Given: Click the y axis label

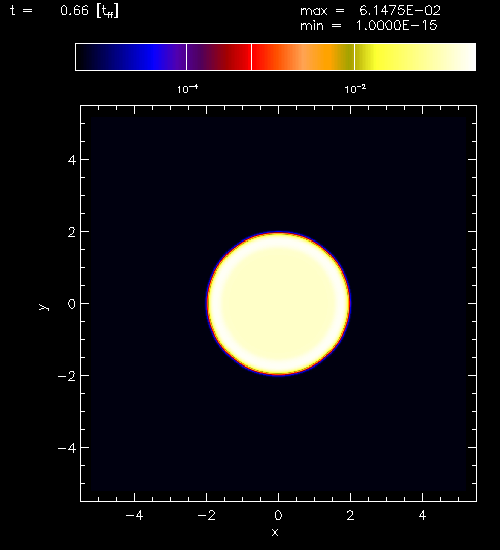Looking at the screenshot, I should pyautogui.click(x=43, y=307).
